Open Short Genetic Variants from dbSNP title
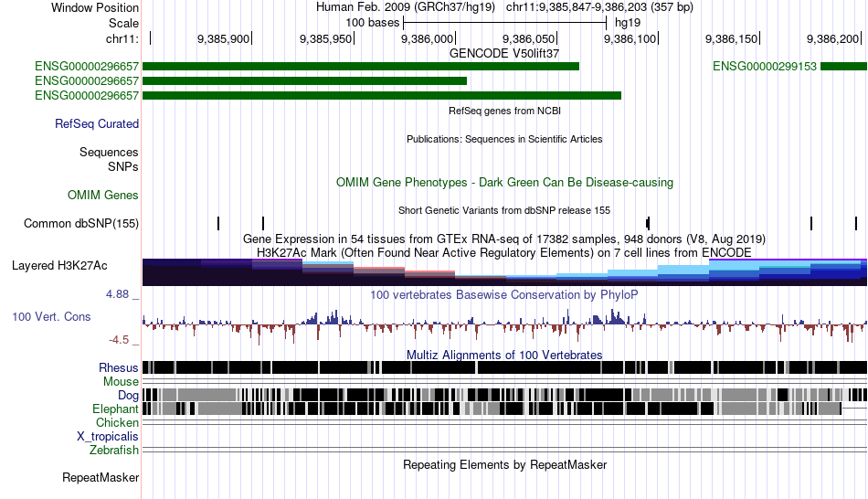The image size is (868, 499). tap(504, 210)
